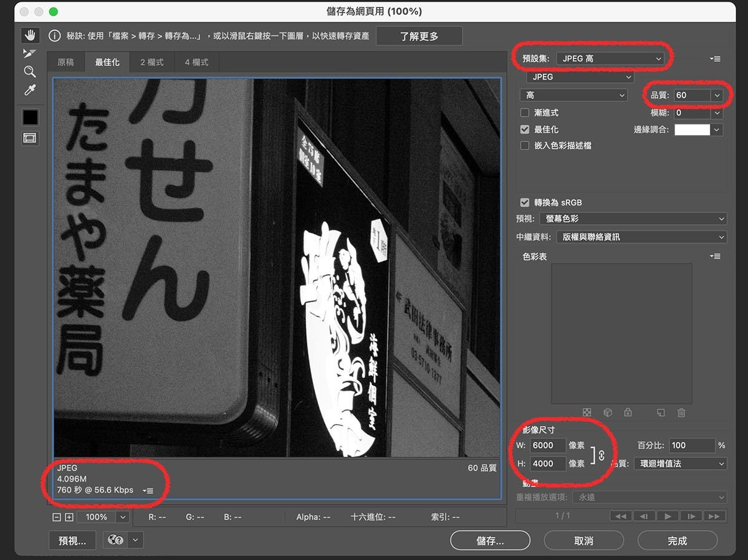This screenshot has width=748, height=560.
Task: Open the 邊緣調合 color dropdown arrow
Action: tap(717, 130)
